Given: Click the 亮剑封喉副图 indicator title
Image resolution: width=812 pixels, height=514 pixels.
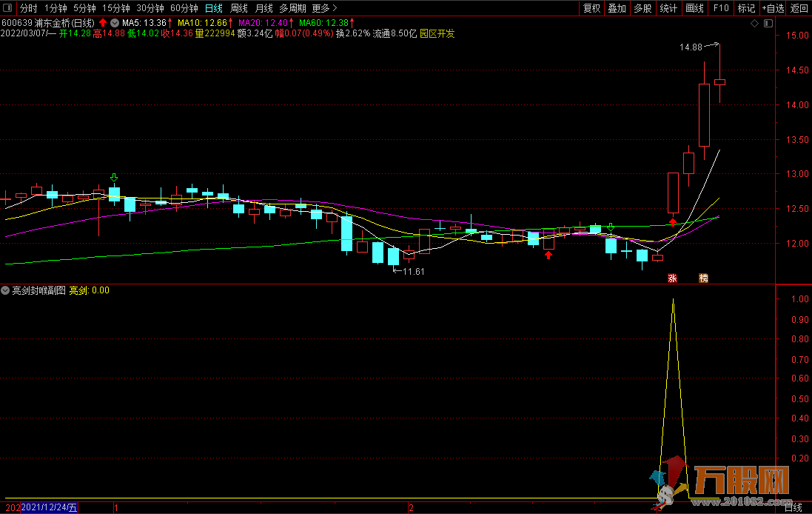Looking at the screenshot, I should point(38,290).
